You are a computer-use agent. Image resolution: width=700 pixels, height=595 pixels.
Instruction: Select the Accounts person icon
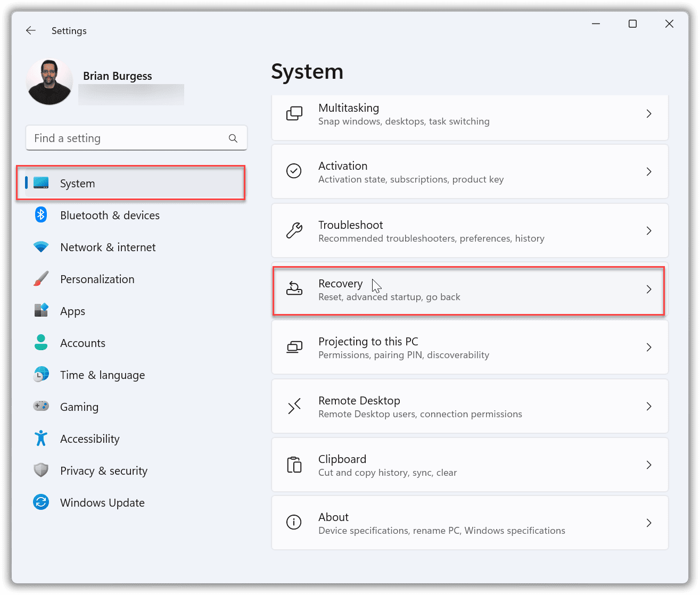pos(41,343)
